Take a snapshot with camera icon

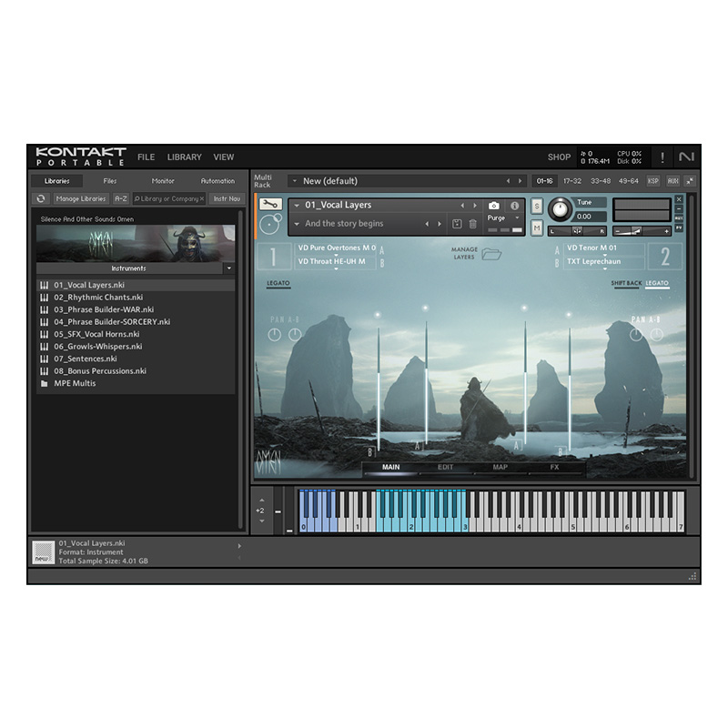pos(493,206)
